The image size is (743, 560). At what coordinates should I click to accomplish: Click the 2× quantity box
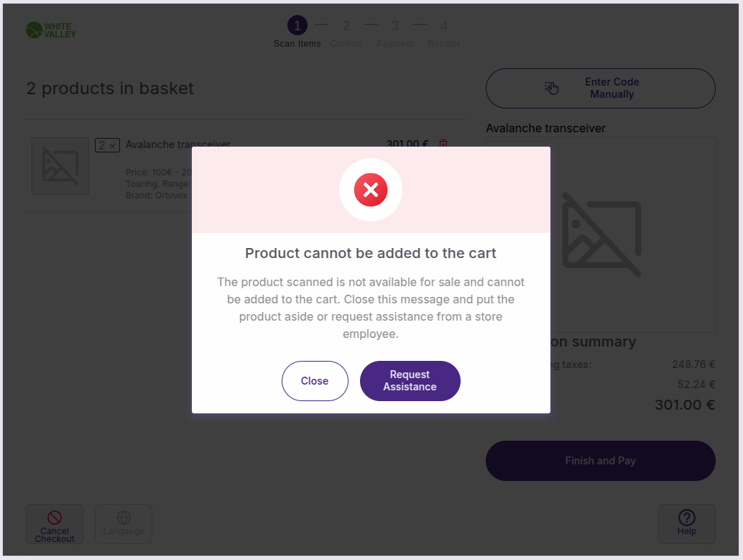[x=107, y=145]
